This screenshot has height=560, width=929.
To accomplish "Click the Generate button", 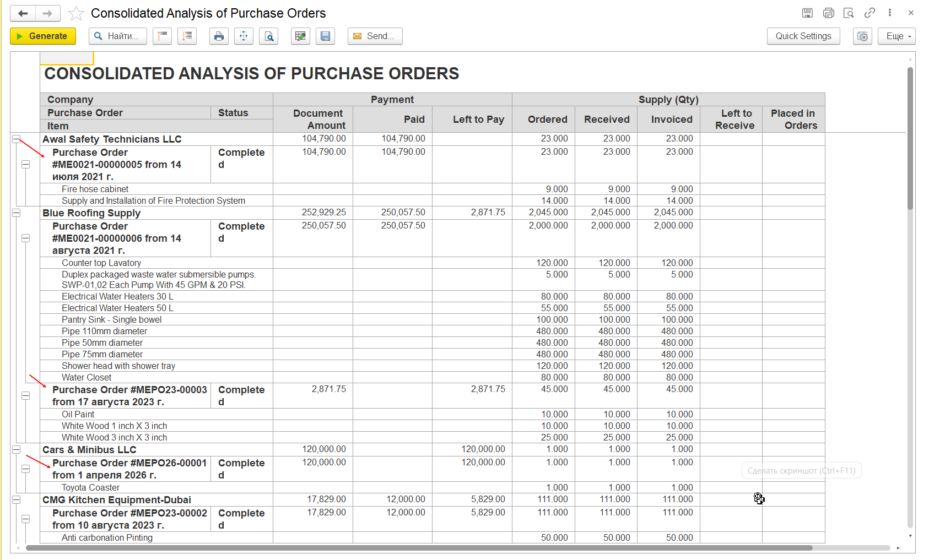I will point(43,36).
